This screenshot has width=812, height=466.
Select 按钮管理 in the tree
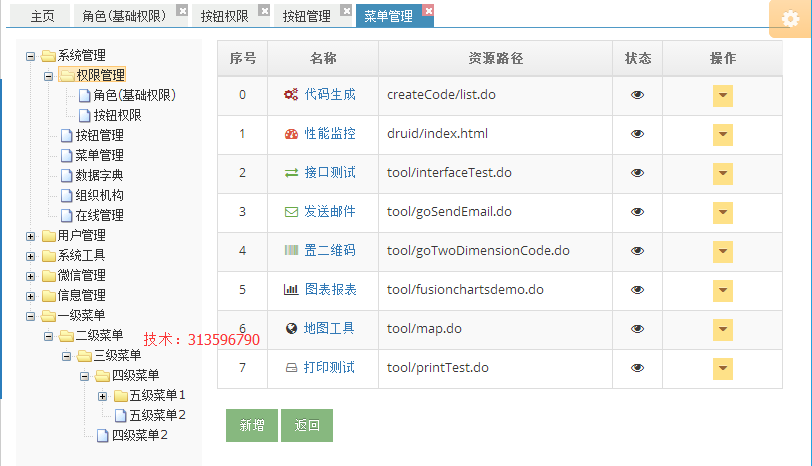[x=99, y=135]
